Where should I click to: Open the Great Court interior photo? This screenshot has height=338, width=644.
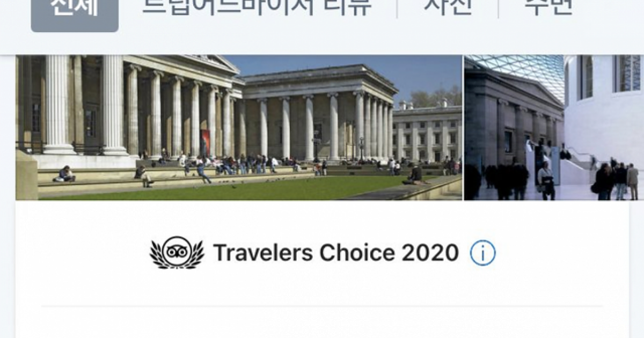[x=554, y=128]
